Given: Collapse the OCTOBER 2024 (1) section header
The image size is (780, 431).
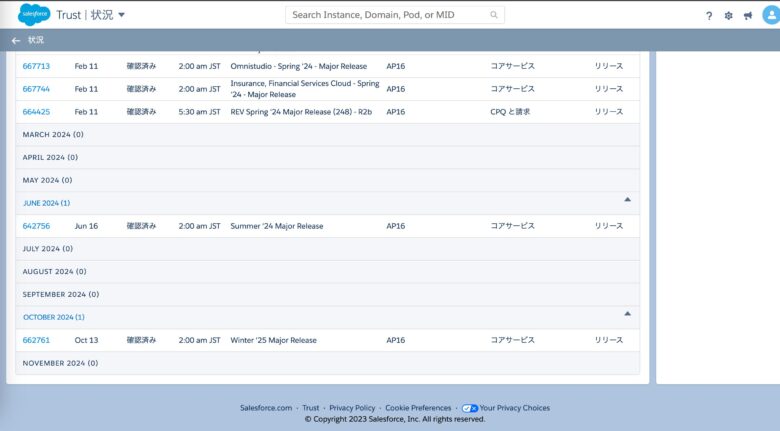Looking at the screenshot, I should (327, 318).
